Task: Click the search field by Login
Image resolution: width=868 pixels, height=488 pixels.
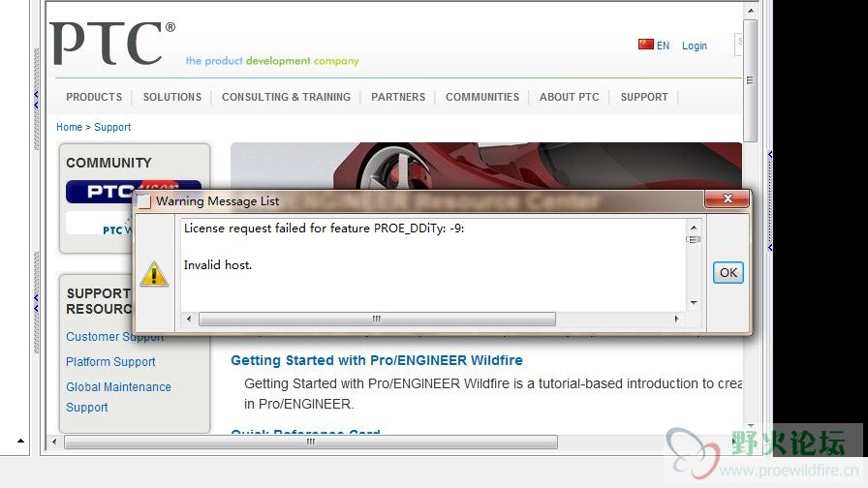Action: (x=738, y=44)
